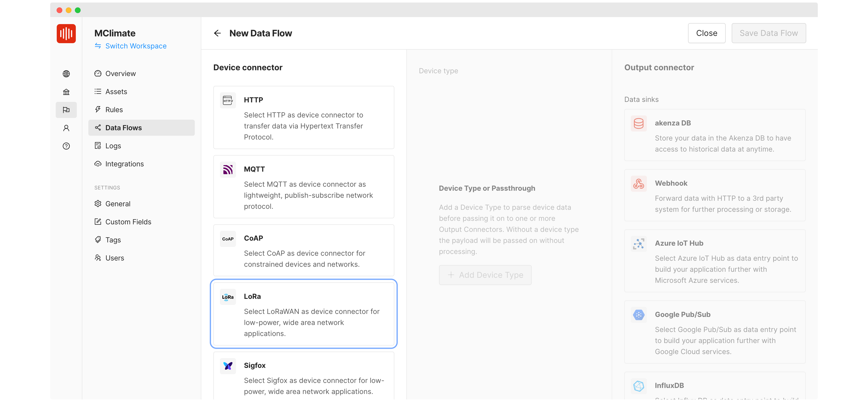Click the help question mark icon
This screenshot has width=868, height=402.
coord(66,146)
